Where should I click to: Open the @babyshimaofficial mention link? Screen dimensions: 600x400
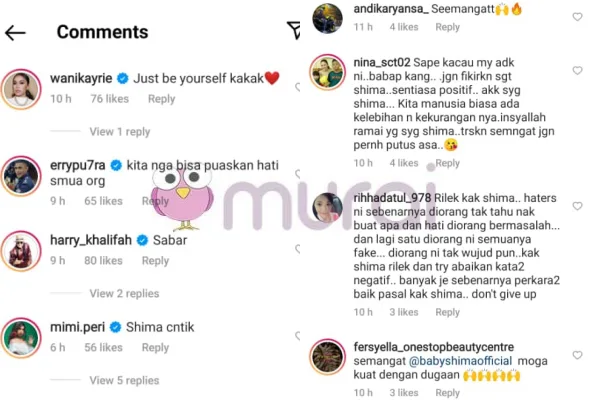[460, 361]
